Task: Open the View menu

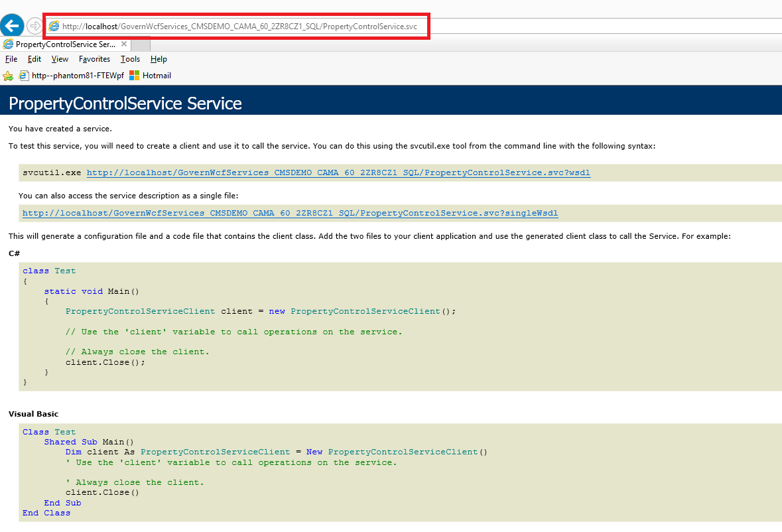Action: coord(60,59)
